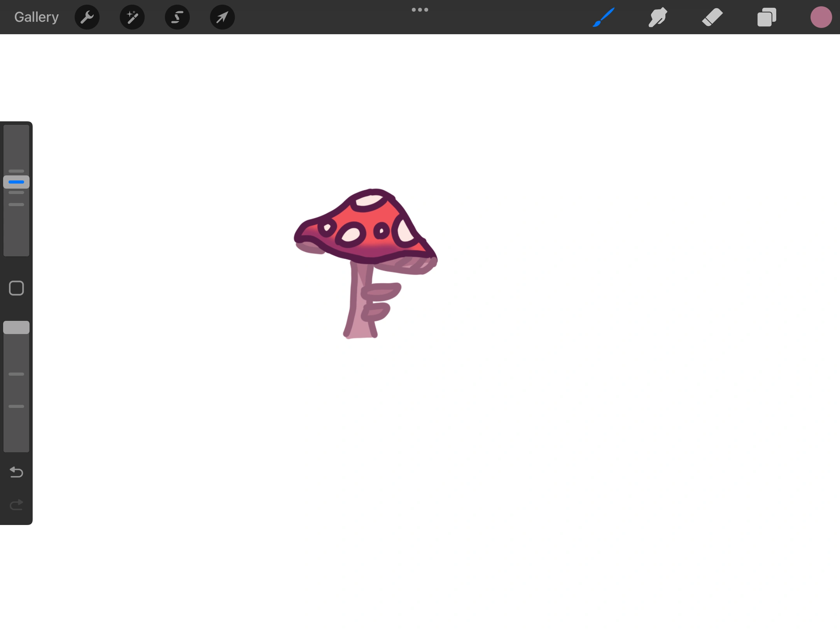Click the lower part of the opacity slider track
840x630 pixels.
(x=16, y=428)
